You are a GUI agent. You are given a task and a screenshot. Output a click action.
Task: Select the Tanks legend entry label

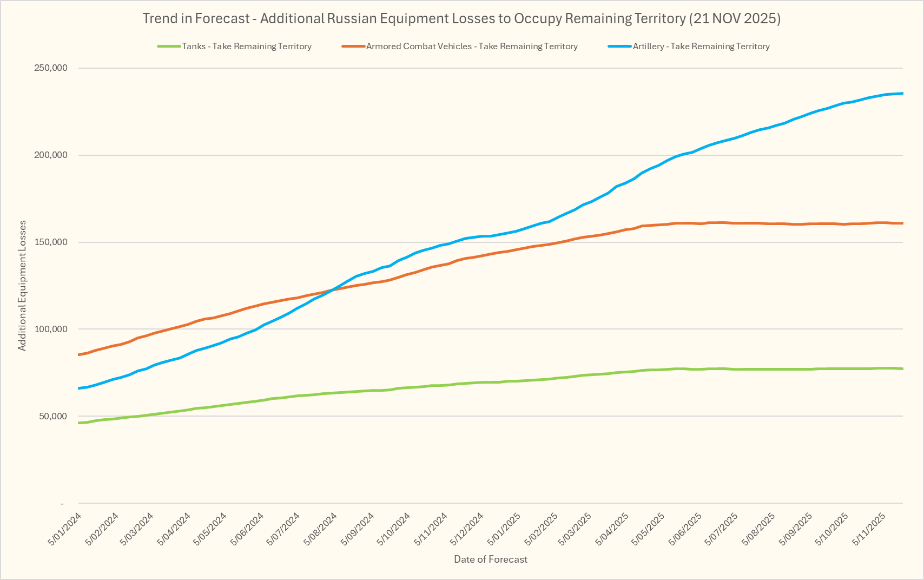click(247, 47)
